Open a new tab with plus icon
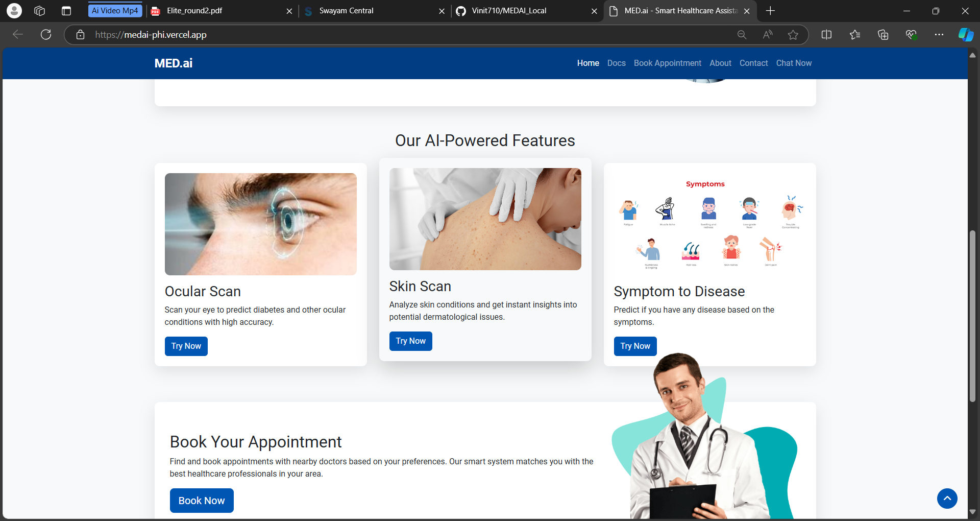Image resolution: width=980 pixels, height=521 pixels. tap(770, 11)
